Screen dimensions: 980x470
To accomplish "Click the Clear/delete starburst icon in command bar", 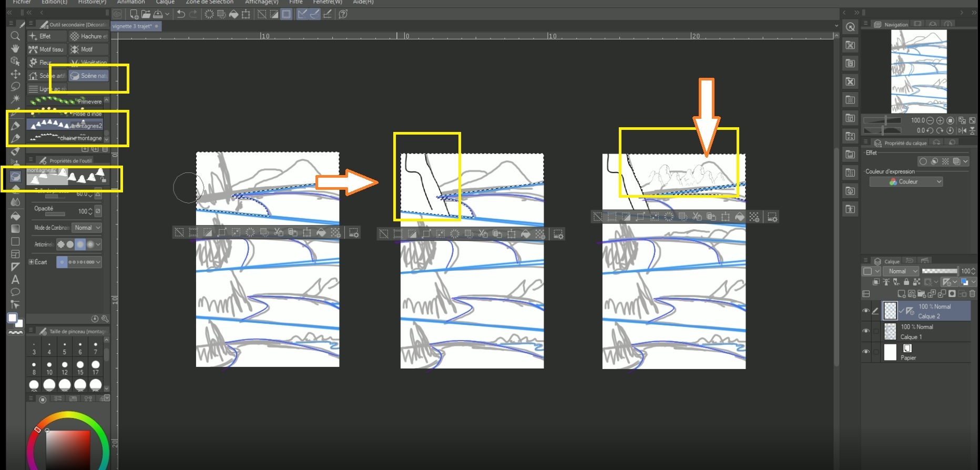I will pyautogui.click(x=209, y=14).
